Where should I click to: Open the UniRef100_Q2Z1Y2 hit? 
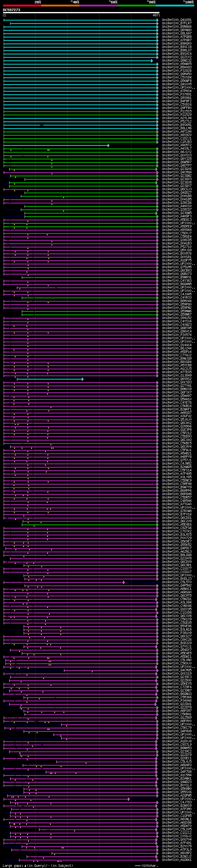coord(176,57)
